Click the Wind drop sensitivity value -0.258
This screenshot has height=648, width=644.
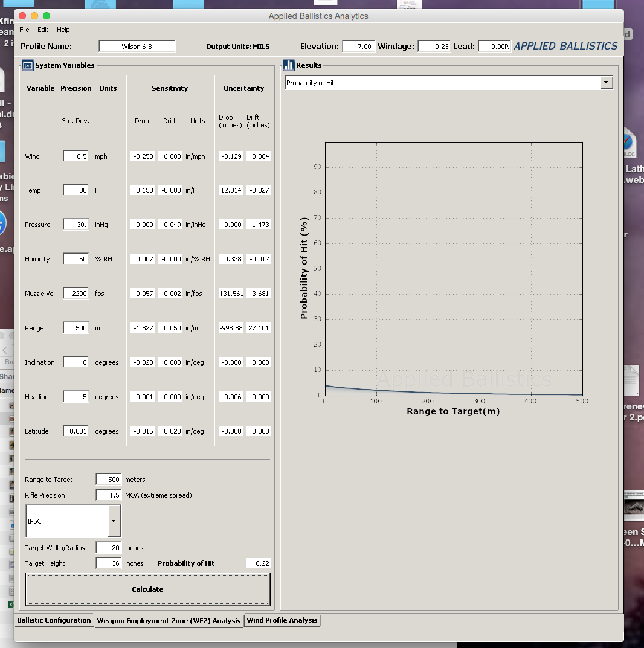pos(143,156)
